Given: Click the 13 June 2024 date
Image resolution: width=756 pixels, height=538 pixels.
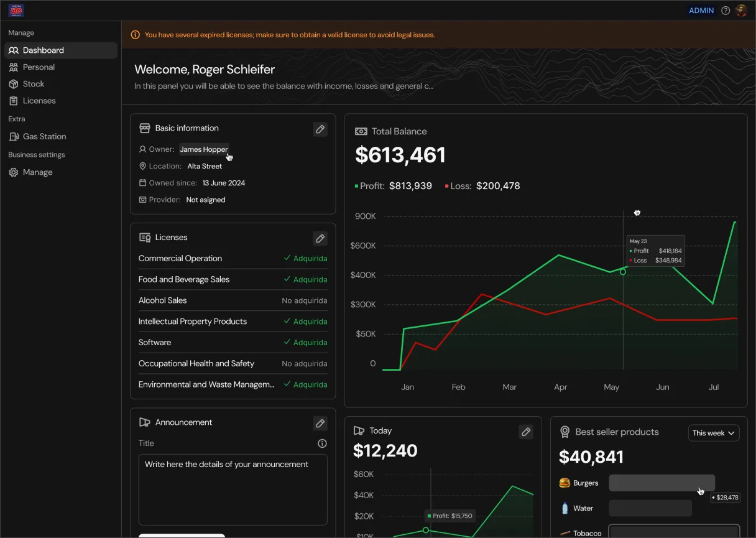Looking at the screenshot, I should click(x=224, y=183).
